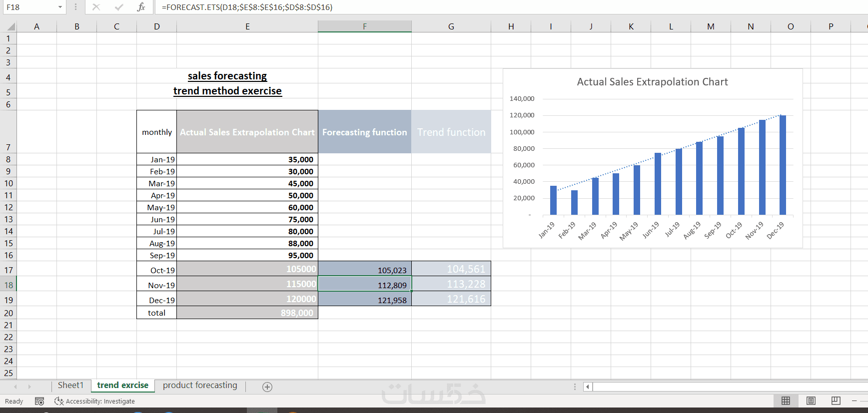The height and width of the screenshot is (413, 868).
Task: Select the total value 898,000 cell
Action: pyautogui.click(x=247, y=313)
